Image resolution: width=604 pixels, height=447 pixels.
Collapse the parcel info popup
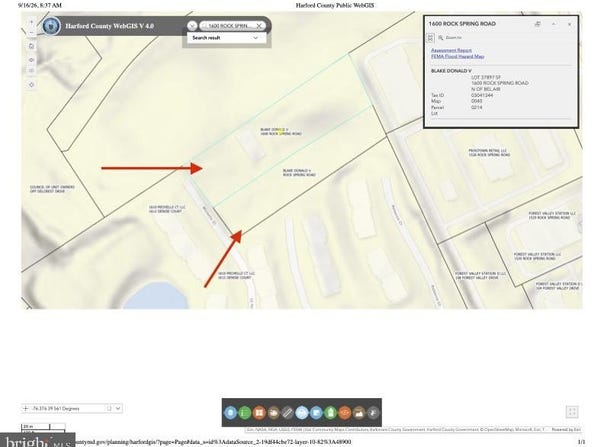pyautogui.click(x=554, y=24)
